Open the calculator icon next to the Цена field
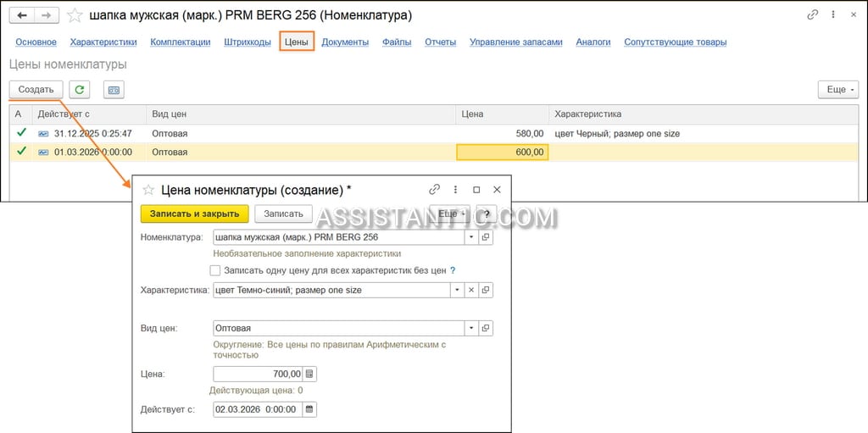Screen dimensions: 868x433 point(309,374)
